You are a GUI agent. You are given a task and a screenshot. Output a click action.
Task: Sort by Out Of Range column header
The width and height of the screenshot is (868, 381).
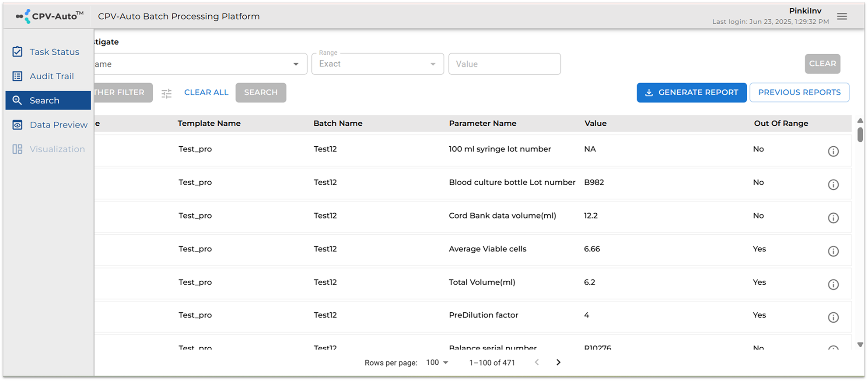click(781, 123)
